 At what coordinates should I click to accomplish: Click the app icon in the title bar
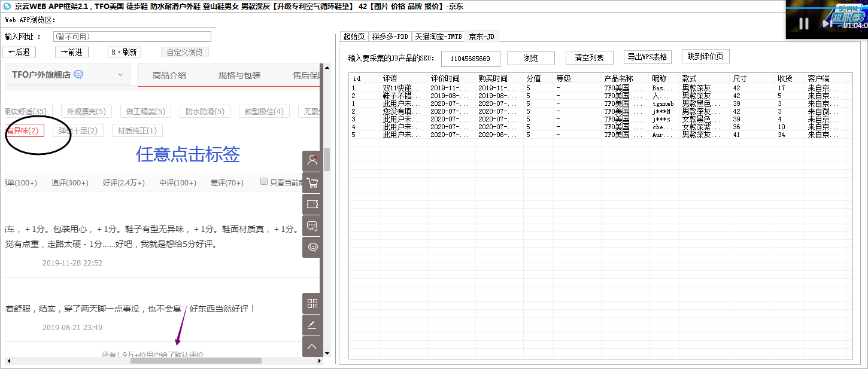[7, 6]
